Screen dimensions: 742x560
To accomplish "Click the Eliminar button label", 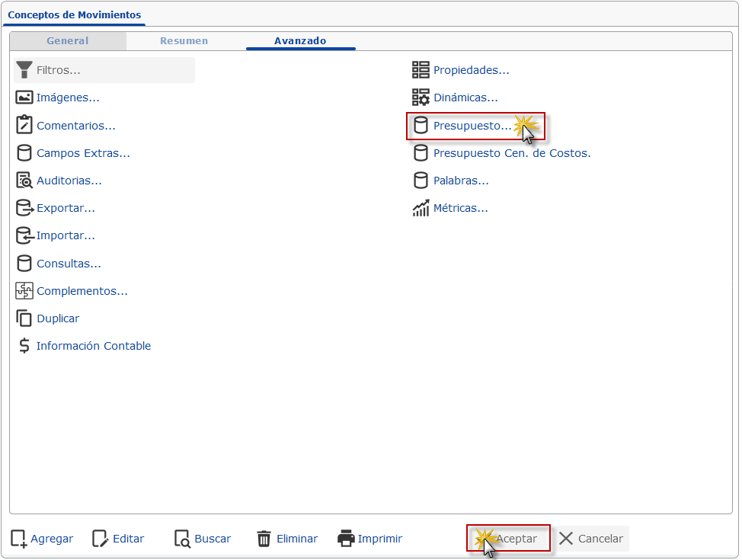I will click(297, 539).
